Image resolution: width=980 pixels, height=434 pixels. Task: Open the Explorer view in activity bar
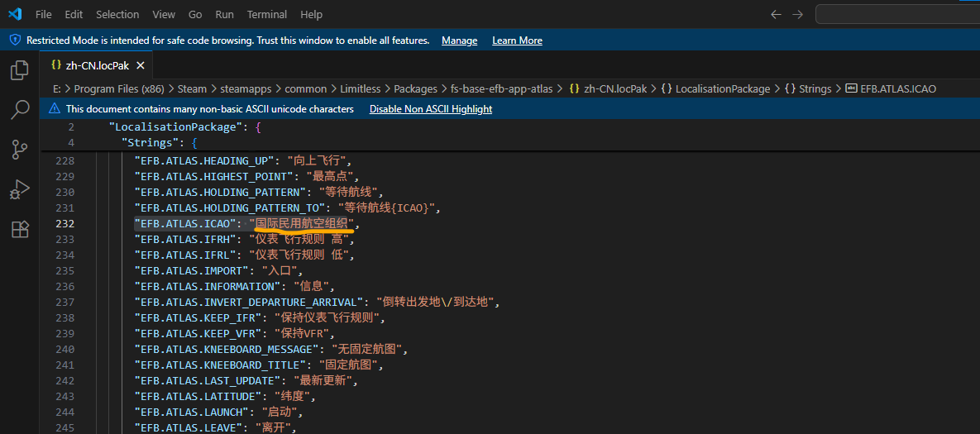pos(19,71)
